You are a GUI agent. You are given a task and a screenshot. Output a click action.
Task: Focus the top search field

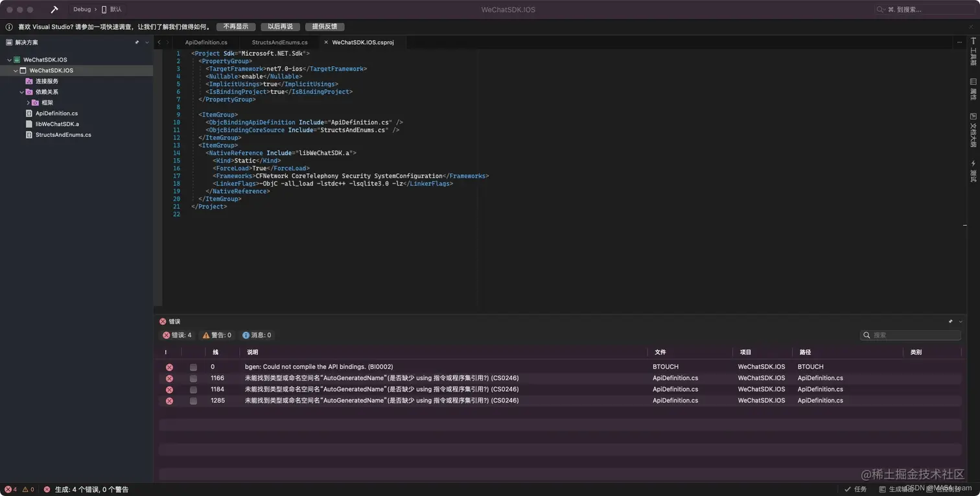[x=924, y=10]
